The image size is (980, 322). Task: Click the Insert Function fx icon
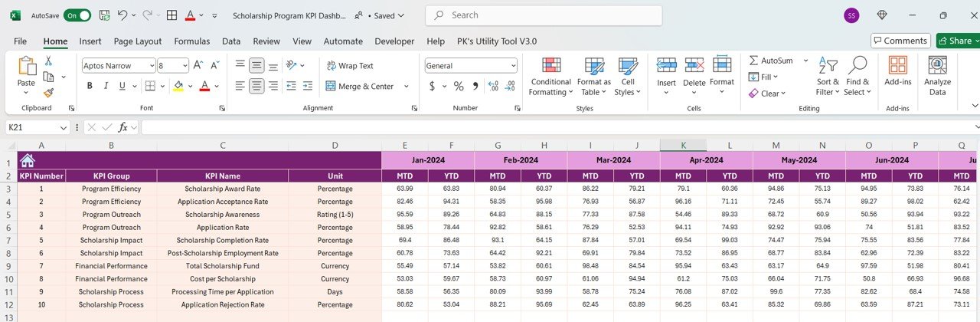(x=122, y=127)
